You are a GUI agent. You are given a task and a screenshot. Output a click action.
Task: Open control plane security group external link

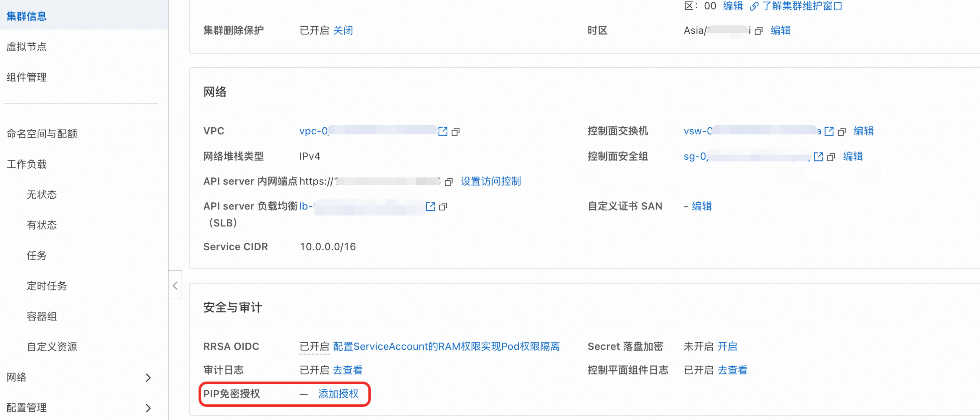[x=818, y=156]
